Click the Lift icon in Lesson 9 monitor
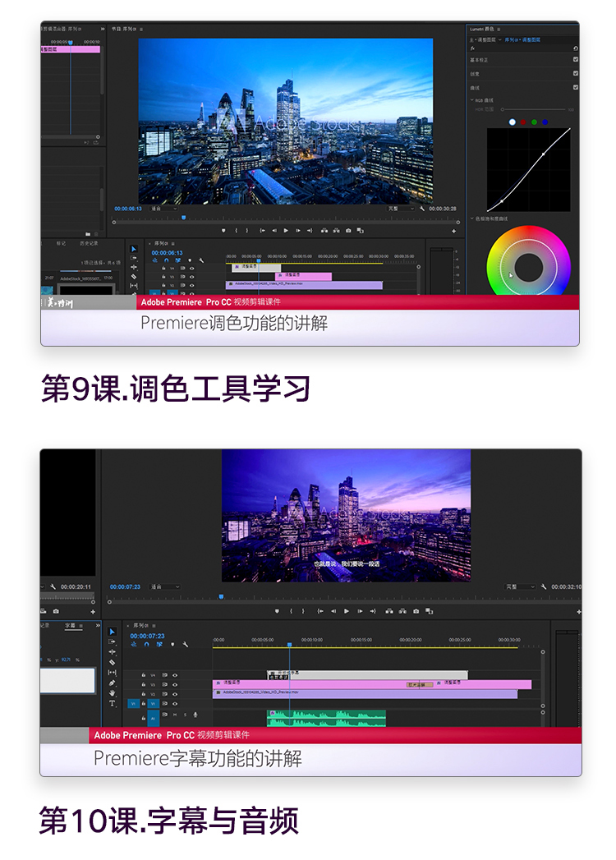 [324, 230]
